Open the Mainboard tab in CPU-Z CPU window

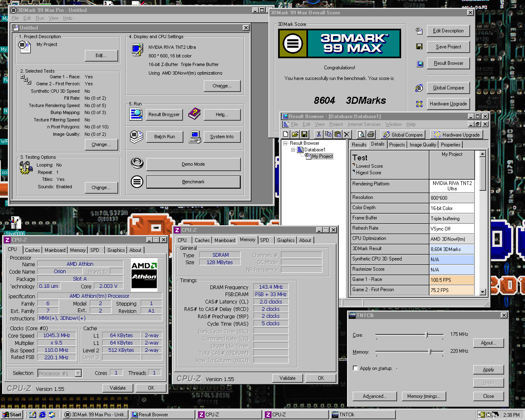(x=55, y=250)
